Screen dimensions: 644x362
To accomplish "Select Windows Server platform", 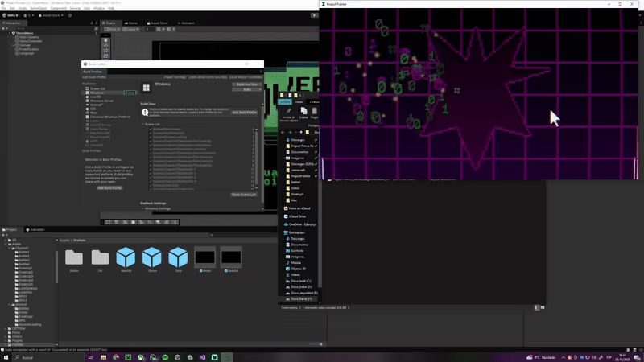I will [x=101, y=101].
